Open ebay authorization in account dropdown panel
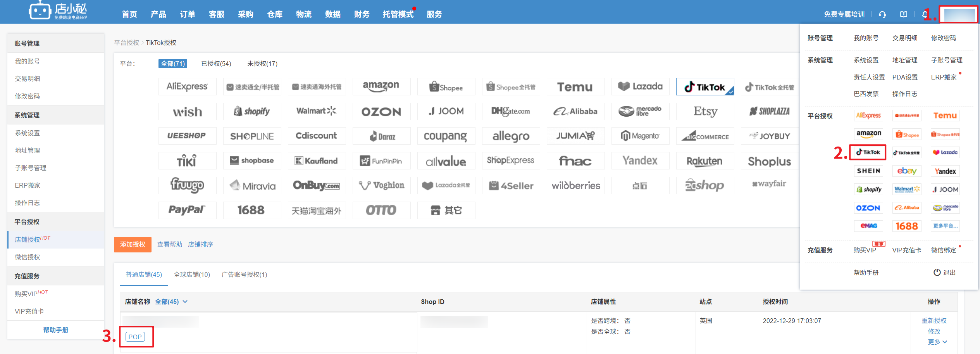 pos(907,171)
